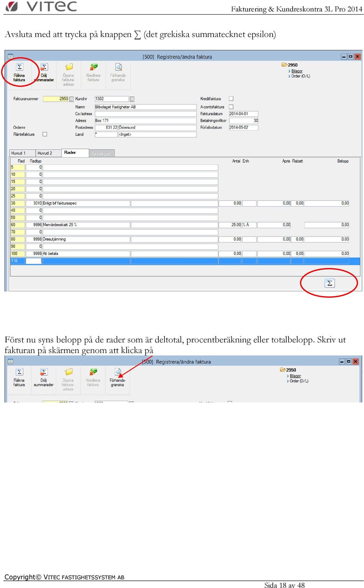
Task: Click the empty Co/adress field
Action: (x=146, y=114)
